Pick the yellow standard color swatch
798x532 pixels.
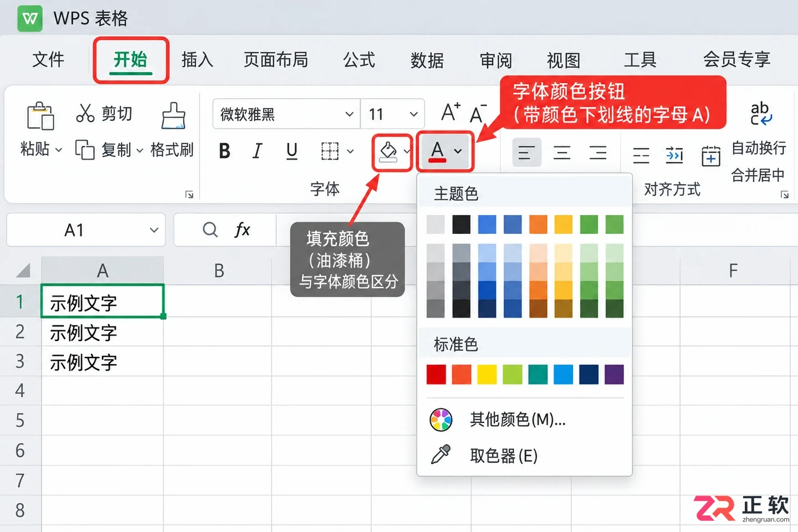click(487, 375)
